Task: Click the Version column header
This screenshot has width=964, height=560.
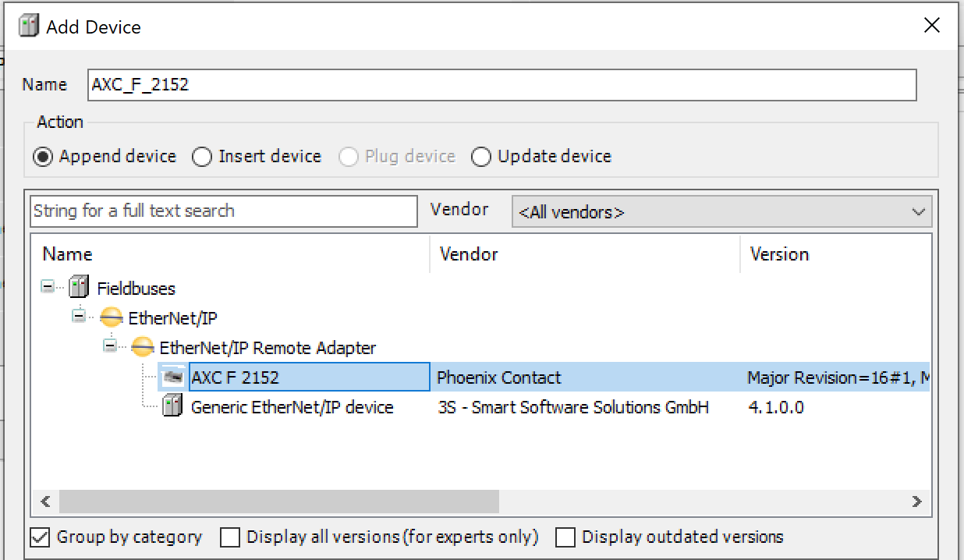Action: click(835, 254)
